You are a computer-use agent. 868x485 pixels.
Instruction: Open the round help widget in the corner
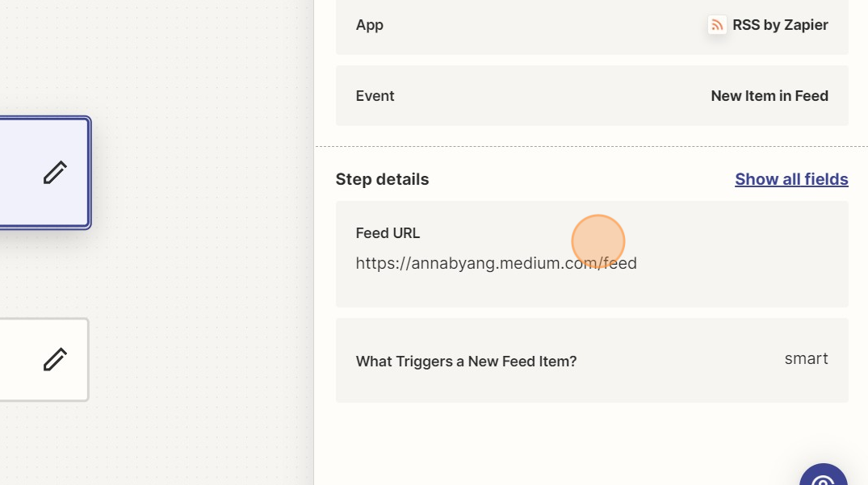coord(823,477)
